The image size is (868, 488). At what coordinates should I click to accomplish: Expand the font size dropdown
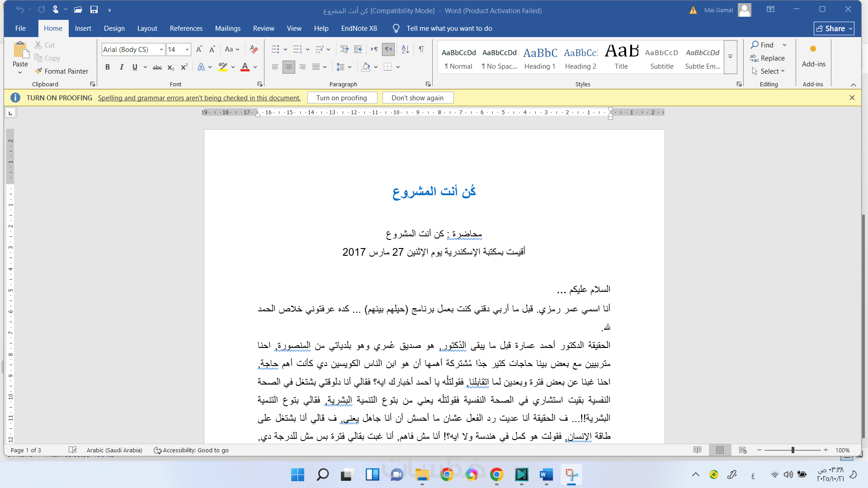click(187, 49)
